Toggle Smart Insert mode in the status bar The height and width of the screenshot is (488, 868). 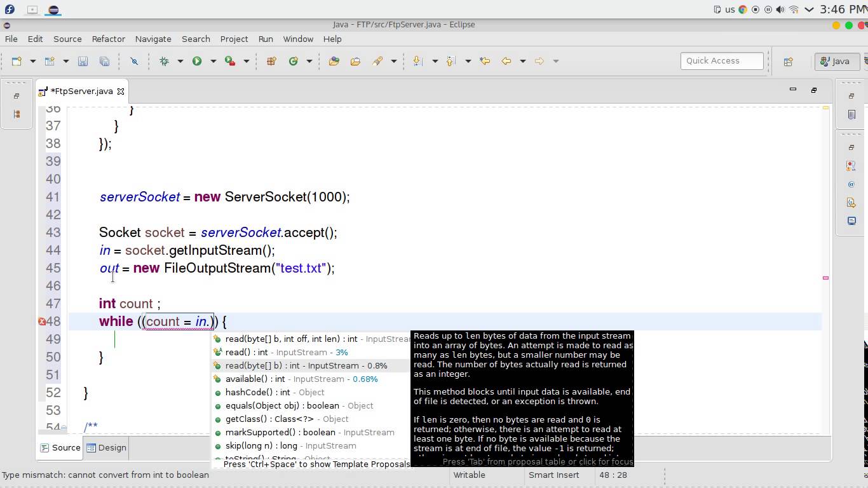(554, 475)
